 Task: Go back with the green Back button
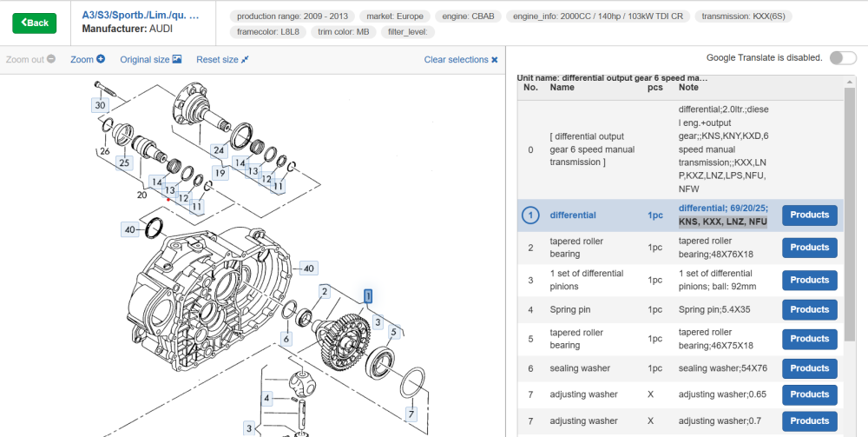click(x=35, y=23)
